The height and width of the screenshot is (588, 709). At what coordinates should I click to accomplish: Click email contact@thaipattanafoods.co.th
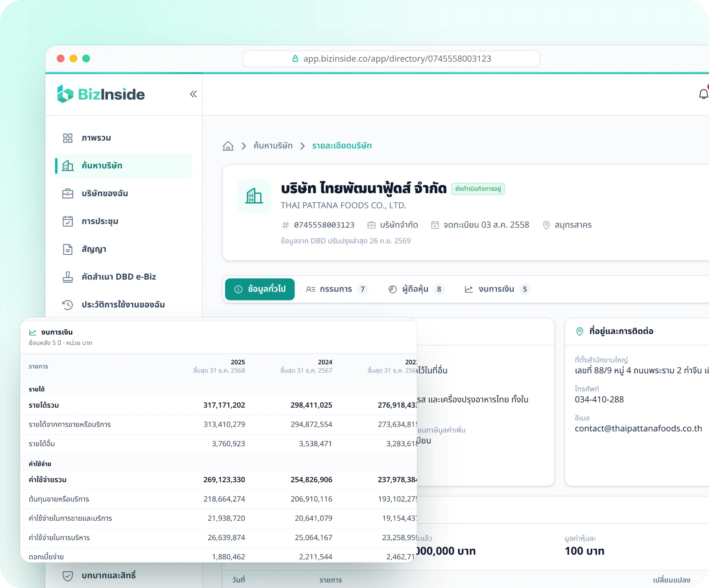pos(638,429)
